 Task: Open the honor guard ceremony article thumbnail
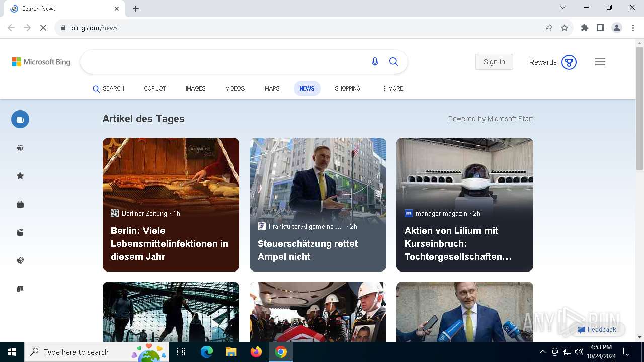318,312
